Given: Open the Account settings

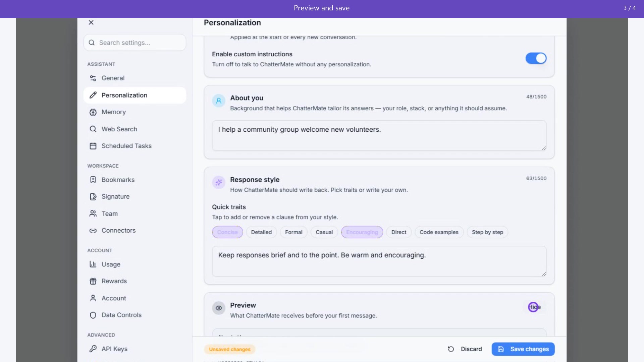Looking at the screenshot, I should 135,298.
